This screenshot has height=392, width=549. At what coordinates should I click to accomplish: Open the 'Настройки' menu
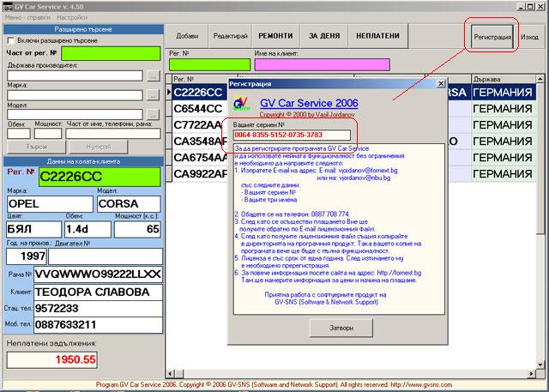pyautogui.click(x=72, y=17)
